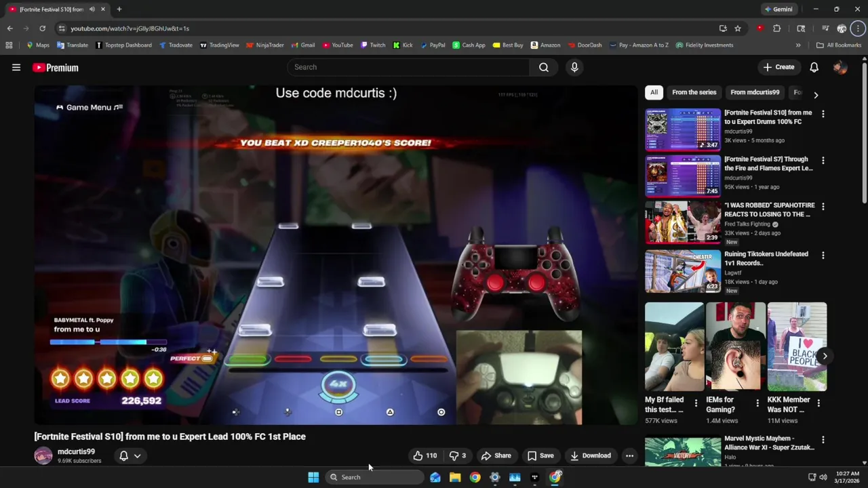
Task: Open options for SUPAHOTFIRE video
Action: (x=823, y=207)
